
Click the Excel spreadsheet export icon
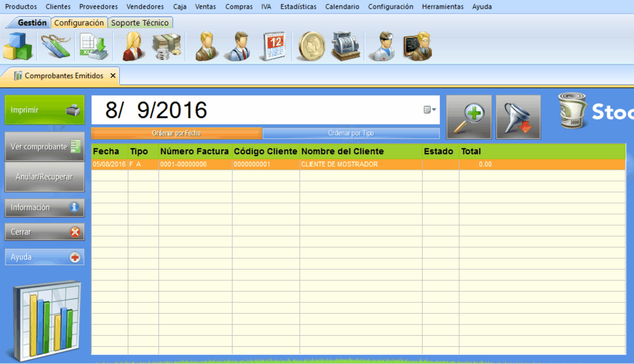coord(94,46)
